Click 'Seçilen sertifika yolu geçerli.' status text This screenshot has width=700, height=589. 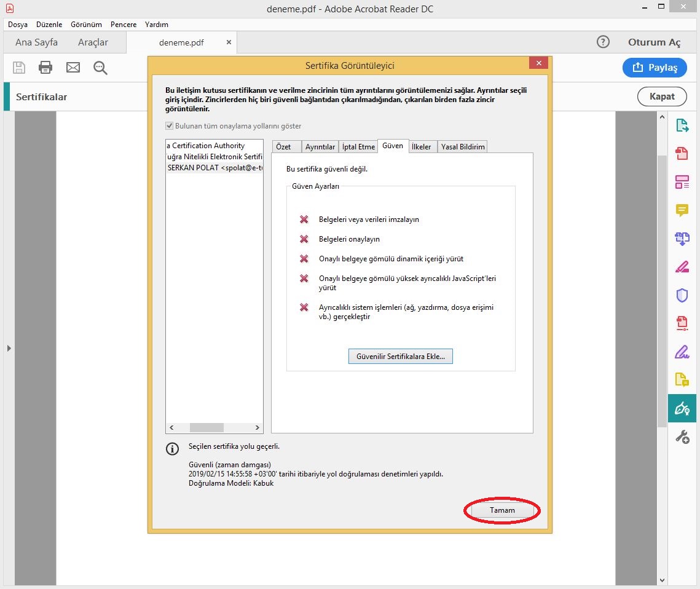(x=234, y=446)
